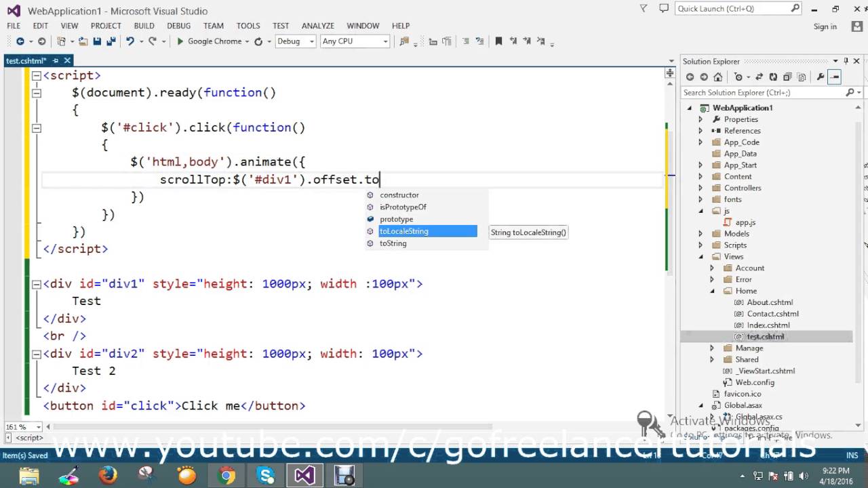Collapse the div1 element outlining toggle

point(37,284)
